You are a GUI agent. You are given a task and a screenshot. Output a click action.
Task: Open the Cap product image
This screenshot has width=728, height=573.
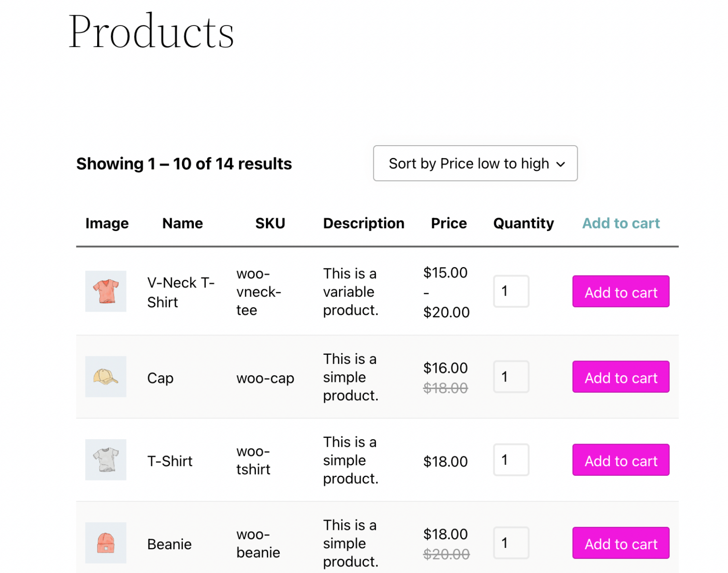[x=106, y=377]
